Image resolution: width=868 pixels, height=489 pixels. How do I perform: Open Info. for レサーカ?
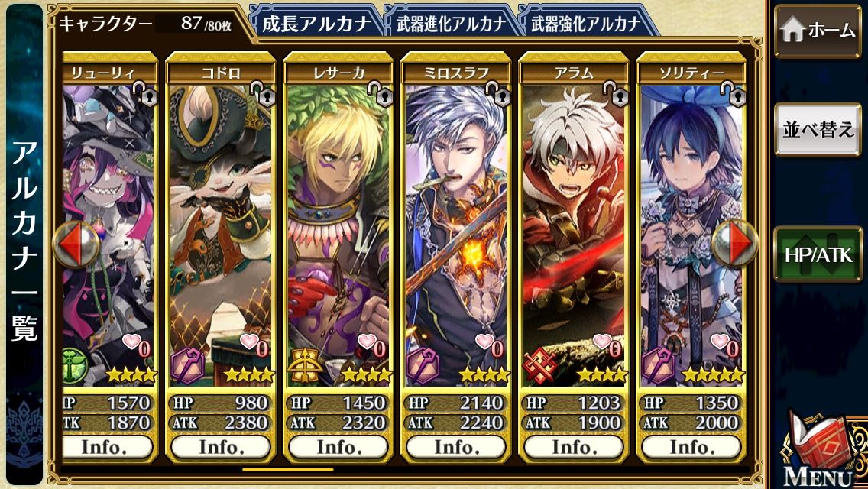coord(338,447)
